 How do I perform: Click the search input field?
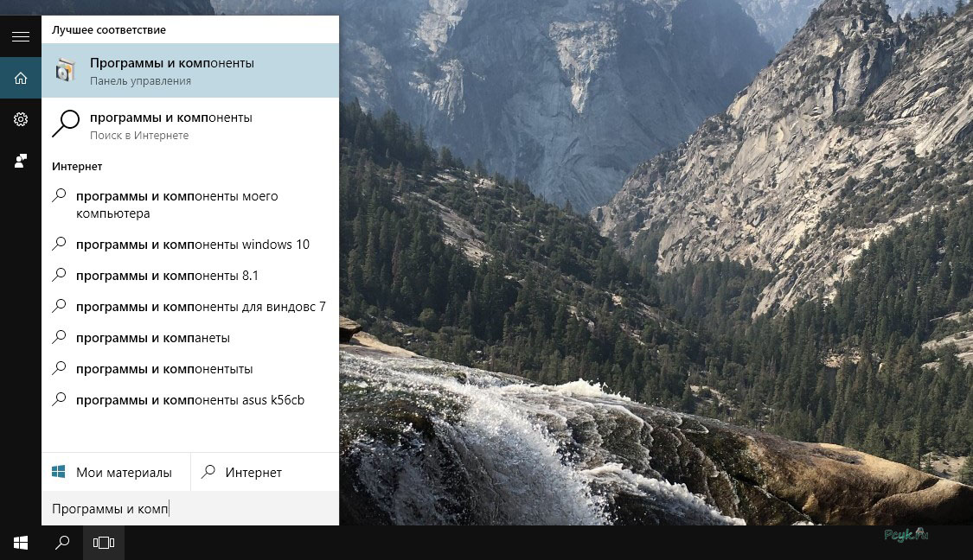point(190,508)
